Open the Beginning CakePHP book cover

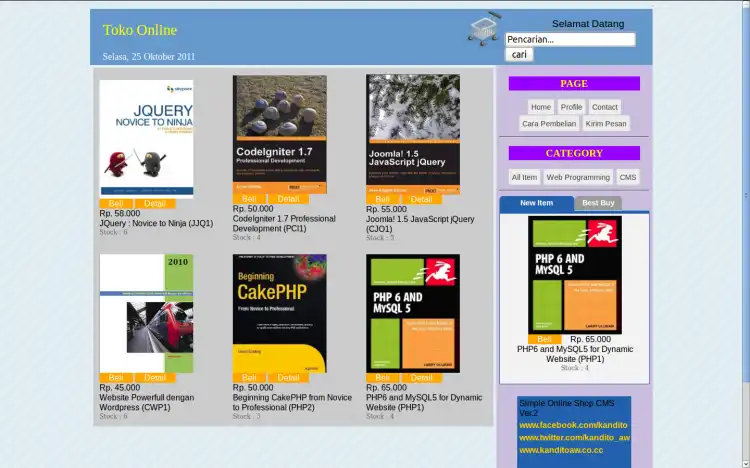pyautogui.click(x=280, y=313)
